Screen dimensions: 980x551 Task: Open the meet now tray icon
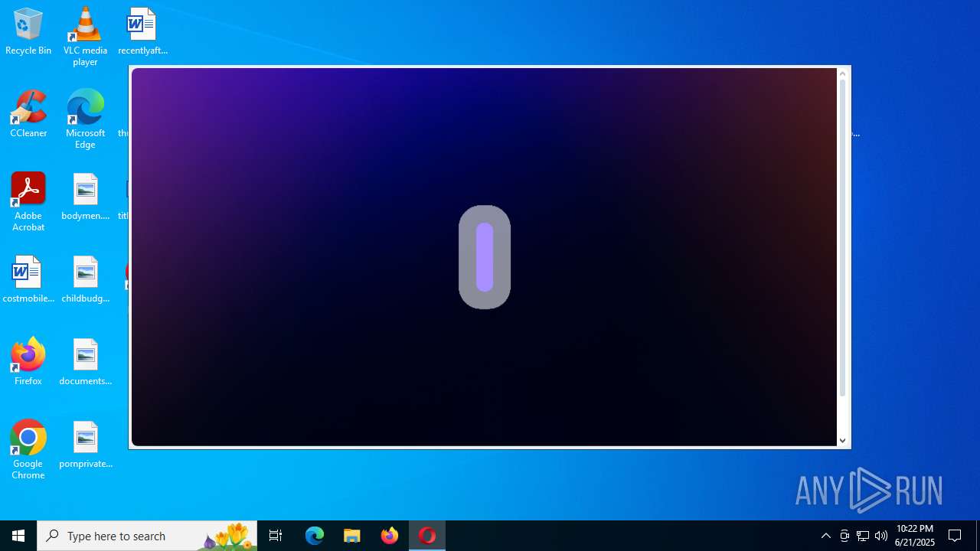click(844, 536)
